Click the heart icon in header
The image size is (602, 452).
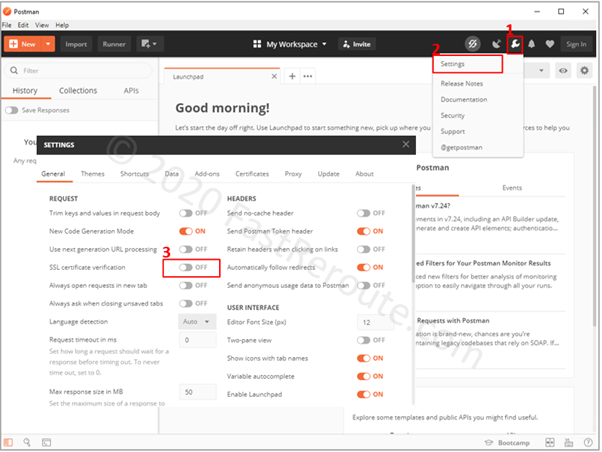tap(549, 44)
